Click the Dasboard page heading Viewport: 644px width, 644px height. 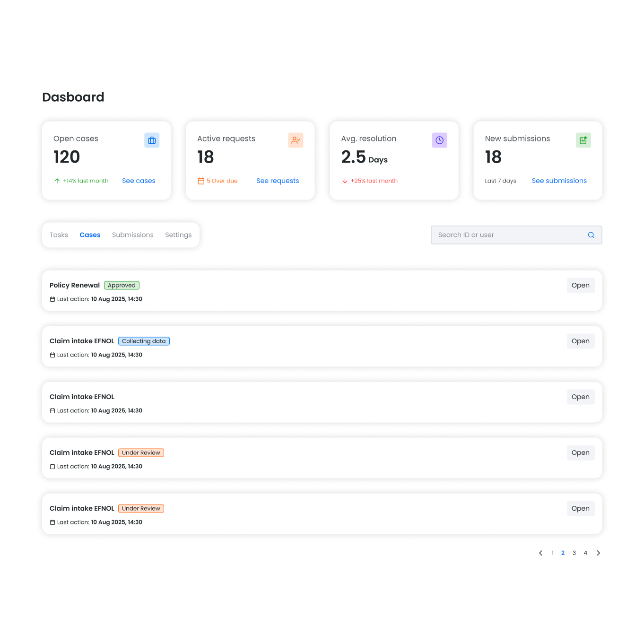[x=73, y=97]
